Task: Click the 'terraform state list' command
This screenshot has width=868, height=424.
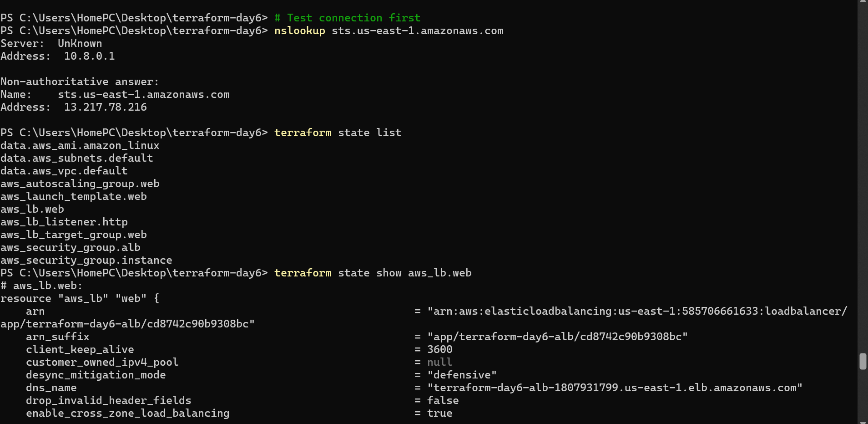Action: point(338,133)
